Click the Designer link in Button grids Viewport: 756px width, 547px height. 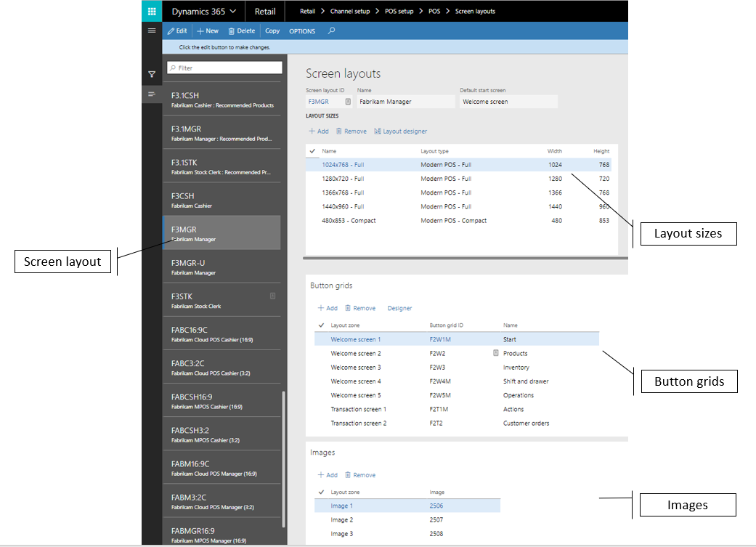click(399, 308)
